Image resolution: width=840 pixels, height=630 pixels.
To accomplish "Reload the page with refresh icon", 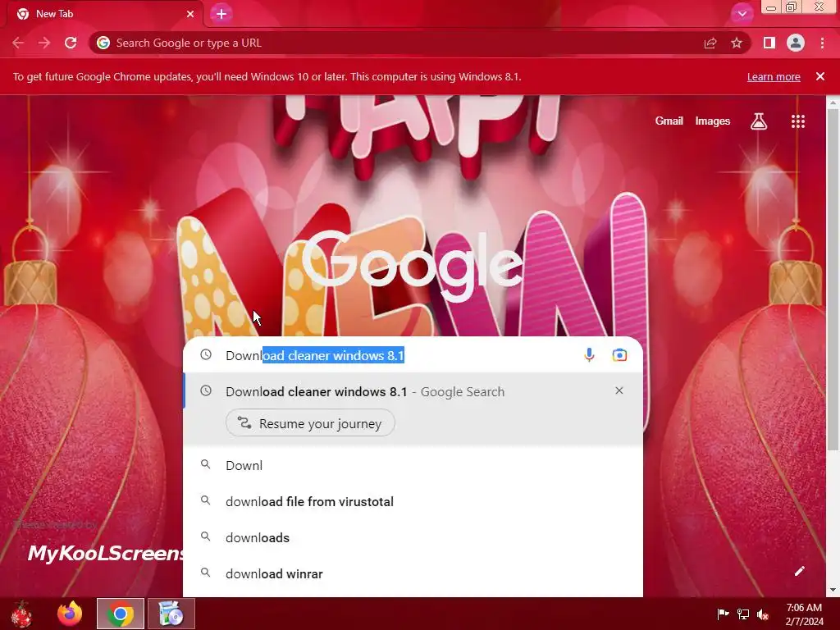I will pos(71,43).
